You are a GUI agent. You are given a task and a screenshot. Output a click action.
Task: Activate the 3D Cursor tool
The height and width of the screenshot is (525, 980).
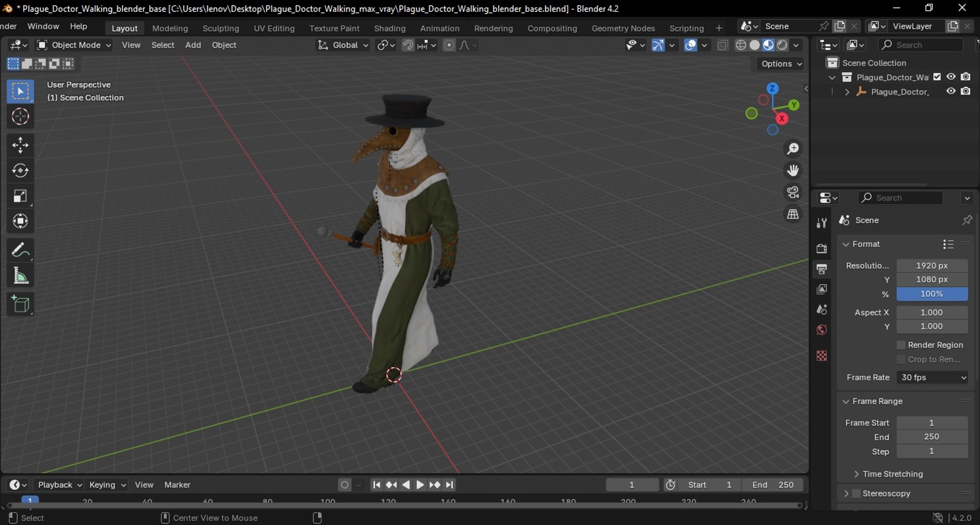click(20, 116)
